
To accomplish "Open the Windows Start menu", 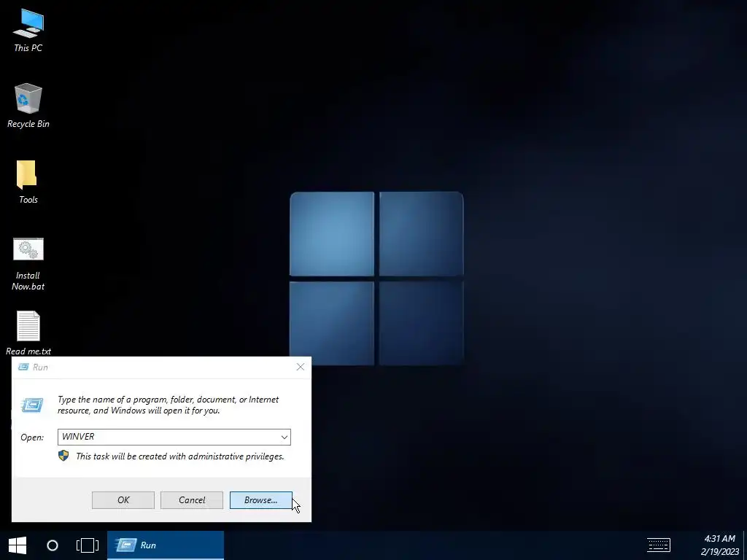I will [x=18, y=545].
